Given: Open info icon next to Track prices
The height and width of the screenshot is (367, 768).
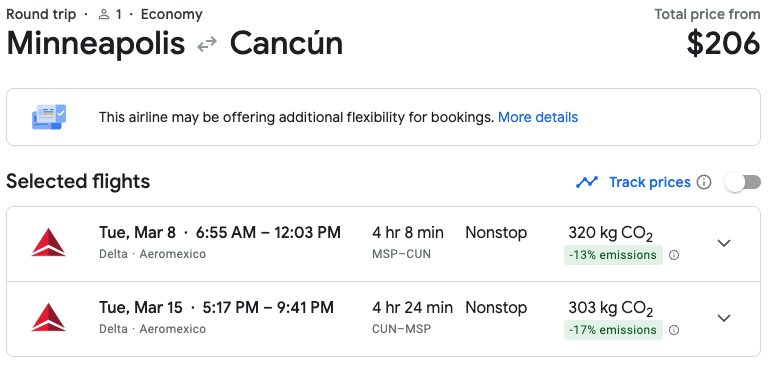Looking at the screenshot, I should point(704,182).
